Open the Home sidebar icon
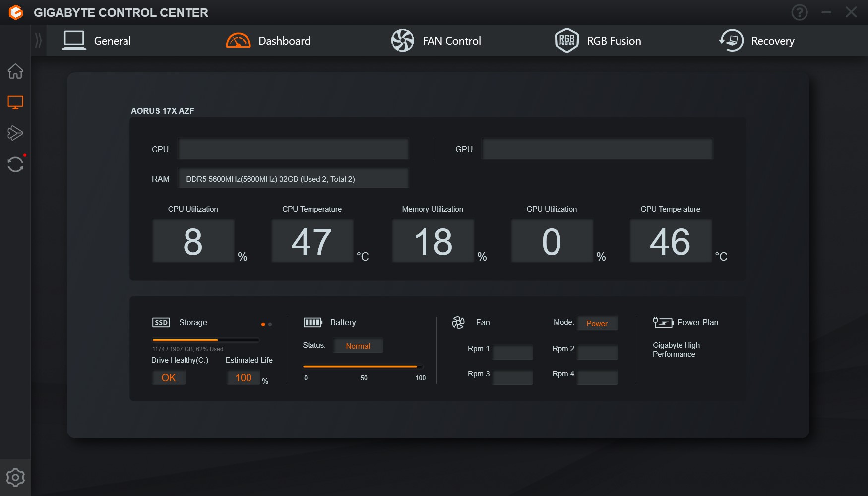 pos(15,71)
